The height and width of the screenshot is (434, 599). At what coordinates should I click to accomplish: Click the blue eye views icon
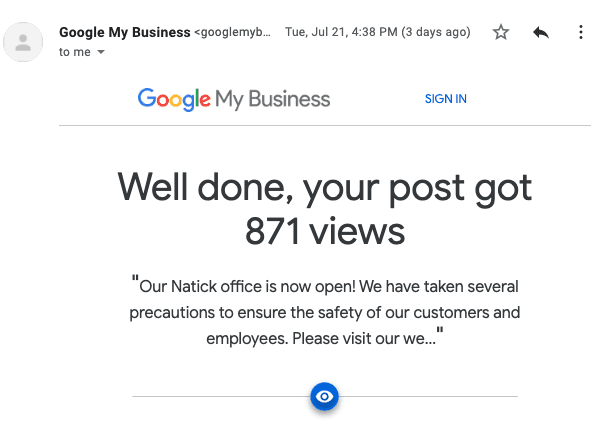click(324, 397)
